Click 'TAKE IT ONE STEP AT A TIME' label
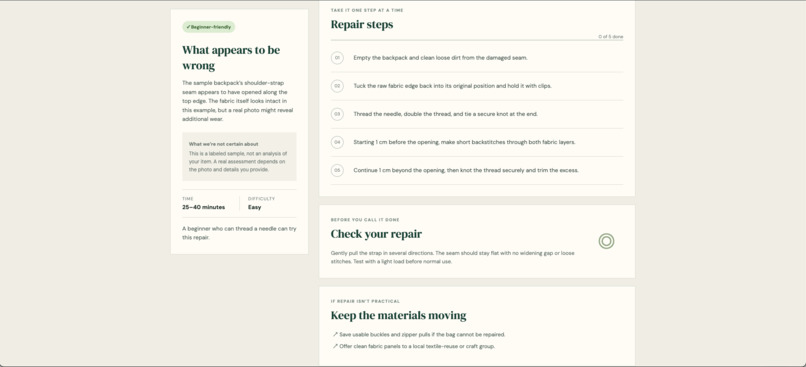Screen dimensions: 806x367 point(367,10)
